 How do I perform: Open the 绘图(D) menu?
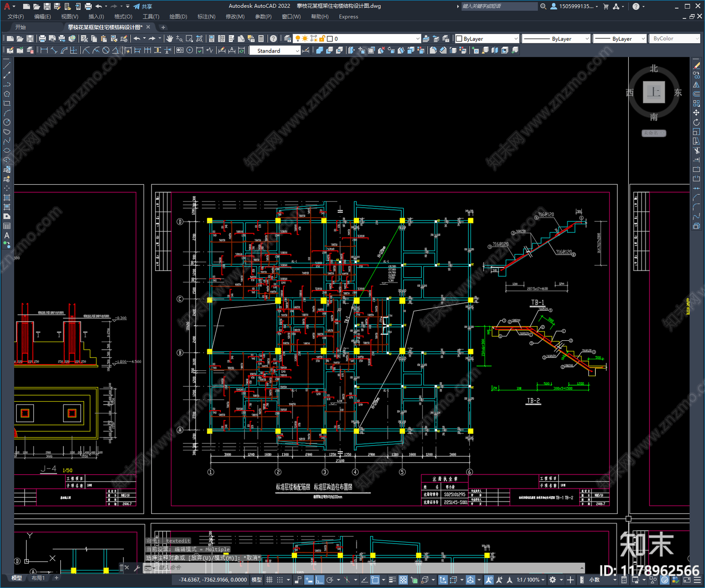[178, 17]
